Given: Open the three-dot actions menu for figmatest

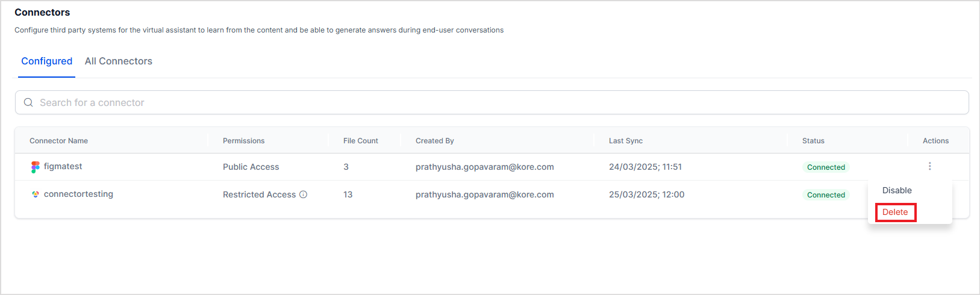Looking at the screenshot, I should (929, 166).
